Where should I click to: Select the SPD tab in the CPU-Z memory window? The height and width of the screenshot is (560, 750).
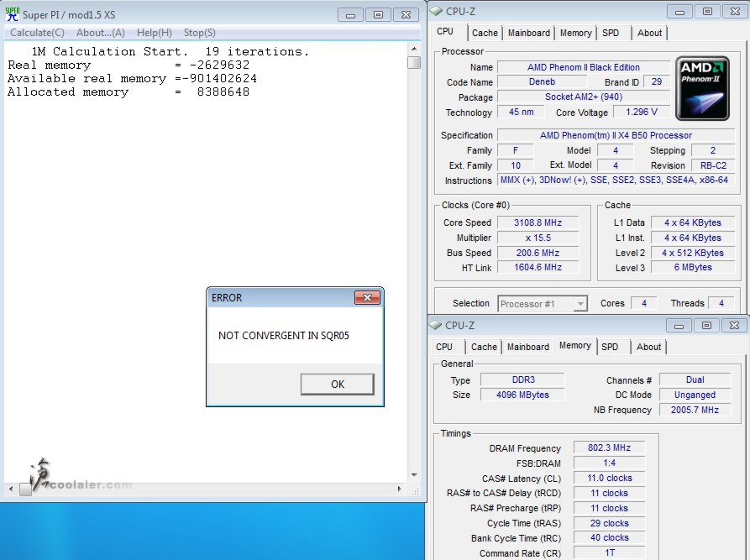click(610, 347)
